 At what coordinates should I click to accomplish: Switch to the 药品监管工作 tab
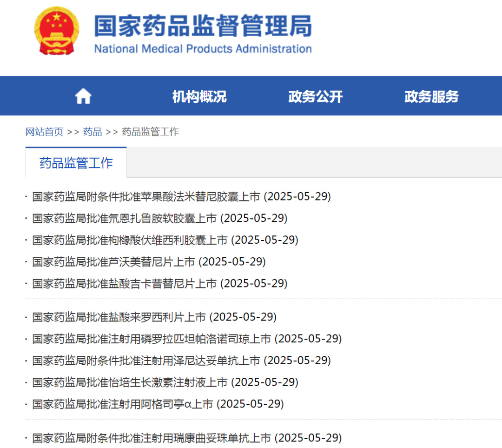pos(76,163)
